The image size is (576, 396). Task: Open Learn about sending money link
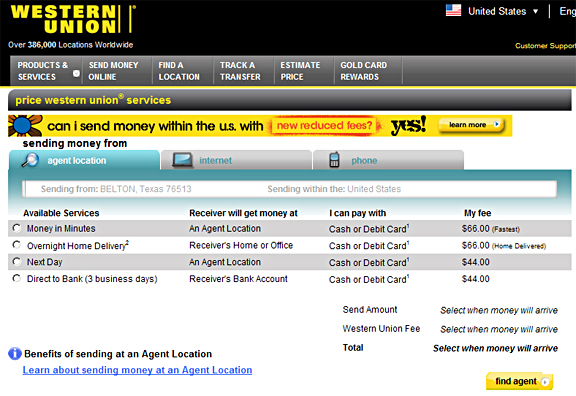point(137,370)
